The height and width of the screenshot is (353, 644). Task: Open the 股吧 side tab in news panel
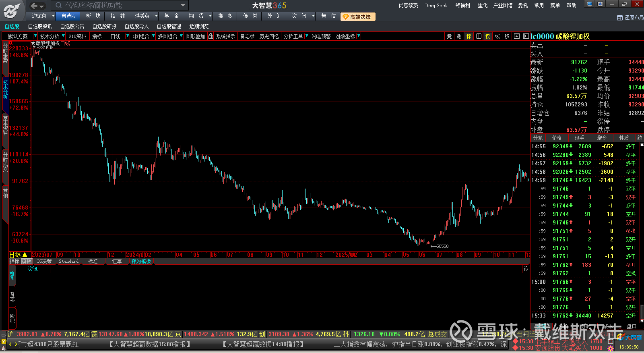(12, 318)
